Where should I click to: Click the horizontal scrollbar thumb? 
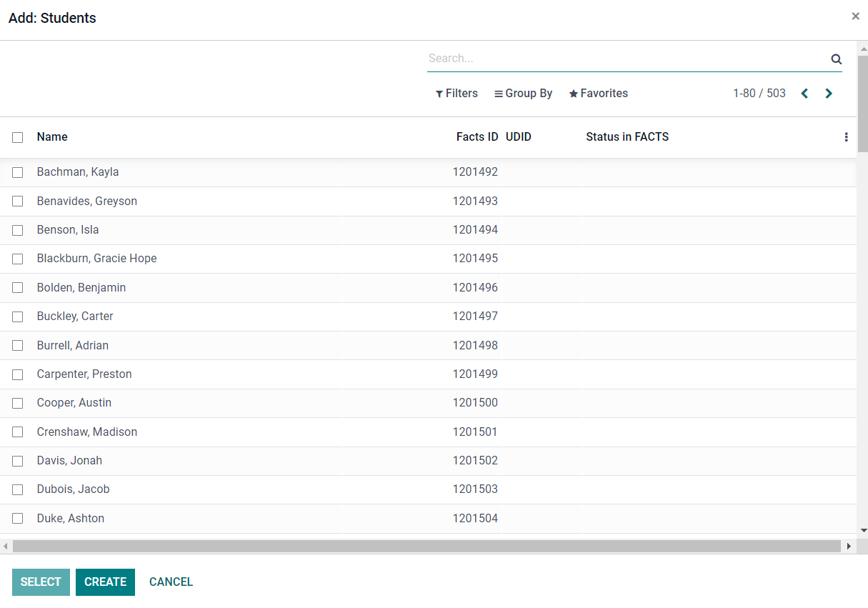(x=426, y=546)
